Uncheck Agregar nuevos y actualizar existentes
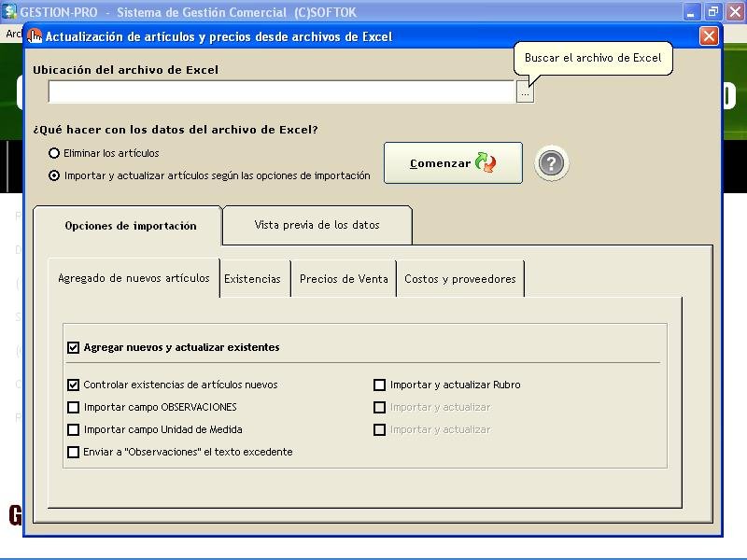Screen dimensions: 747x560 pyautogui.click(x=74, y=347)
